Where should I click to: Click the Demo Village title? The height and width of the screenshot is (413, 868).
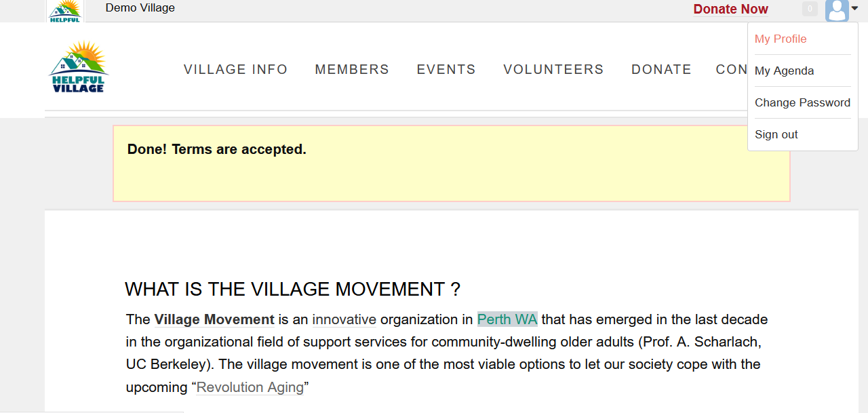140,7
